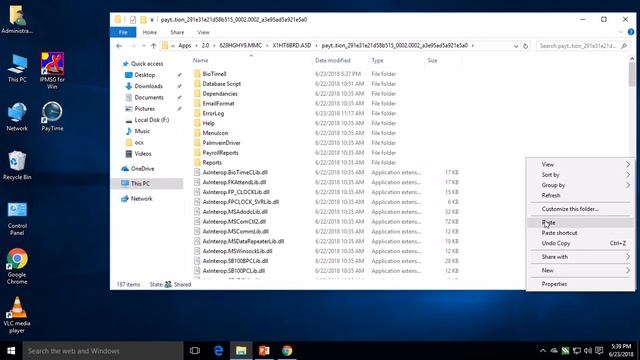Open the quick access toolbar customize dropdown
This screenshot has width=640, height=360.
pos(152,20)
